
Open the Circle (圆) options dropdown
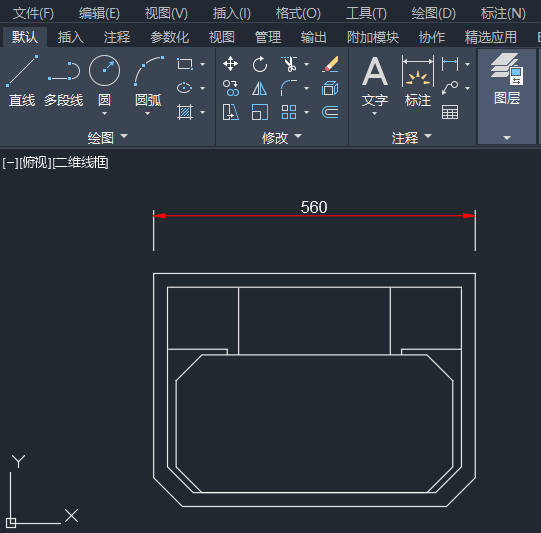pyautogui.click(x=105, y=113)
